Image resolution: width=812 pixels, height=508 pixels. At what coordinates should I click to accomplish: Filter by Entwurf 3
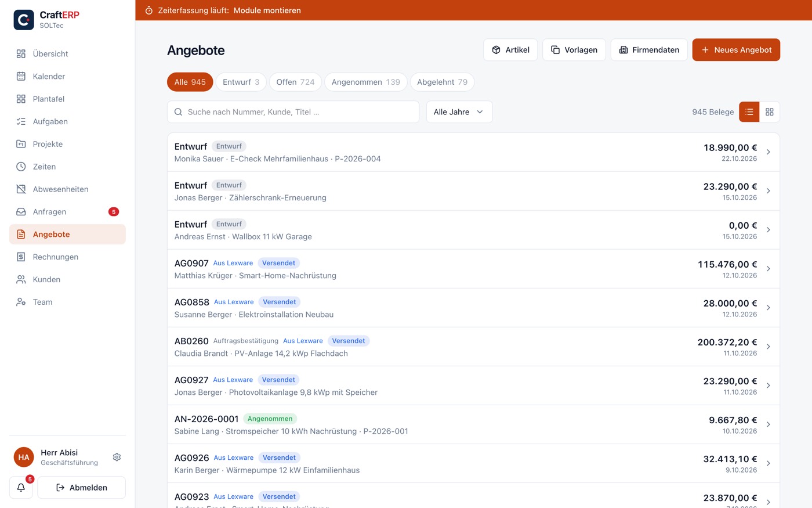pos(241,82)
